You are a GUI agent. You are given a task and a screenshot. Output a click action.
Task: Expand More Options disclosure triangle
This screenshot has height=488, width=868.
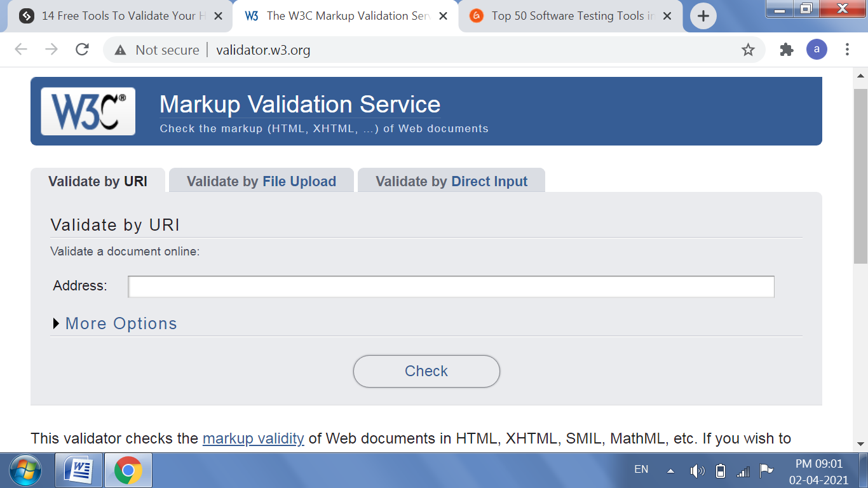[x=57, y=323]
